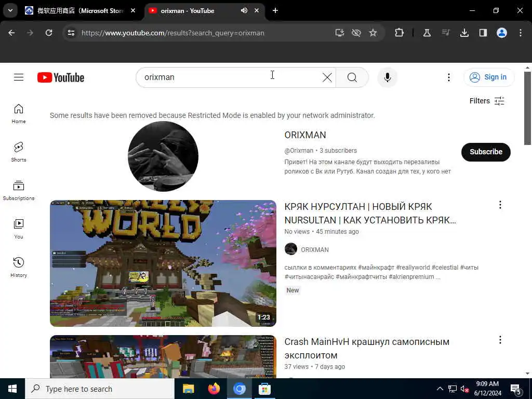Open the КРЯК НУРСУЛТАН video title

pyautogui.click(x=370, y=214)
